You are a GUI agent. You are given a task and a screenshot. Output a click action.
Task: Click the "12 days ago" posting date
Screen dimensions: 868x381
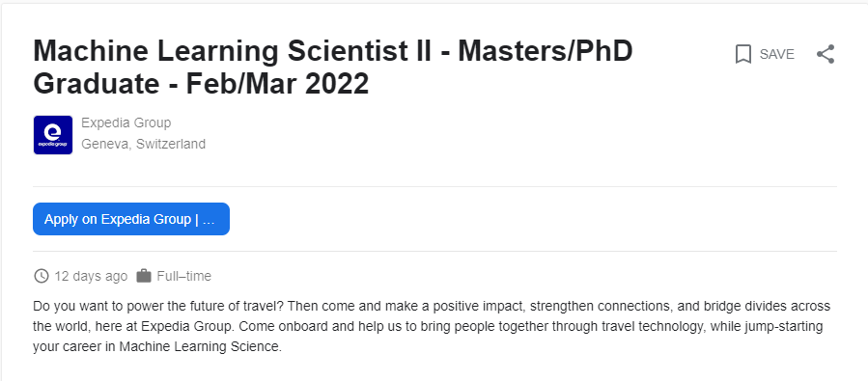point(91,276)
